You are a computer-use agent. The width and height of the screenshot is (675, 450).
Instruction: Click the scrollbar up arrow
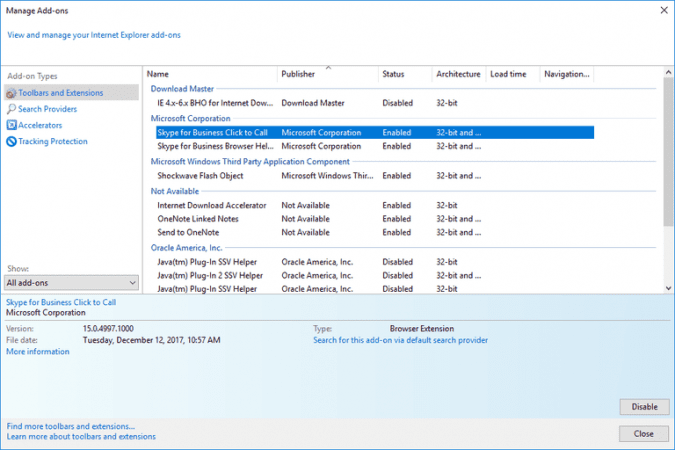coord(669,72)
